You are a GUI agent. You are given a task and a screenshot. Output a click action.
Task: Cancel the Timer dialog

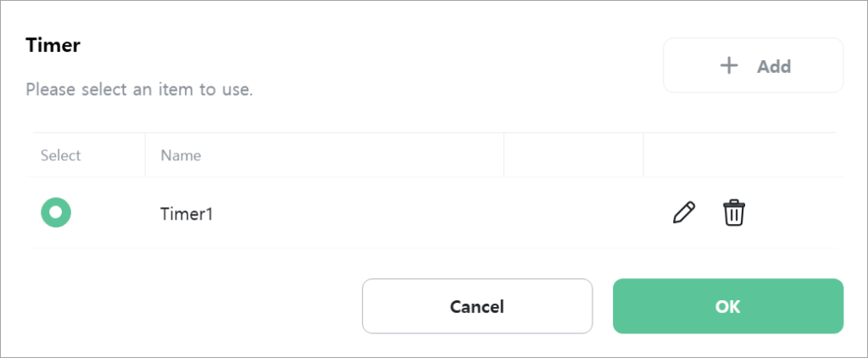(477, 306)
